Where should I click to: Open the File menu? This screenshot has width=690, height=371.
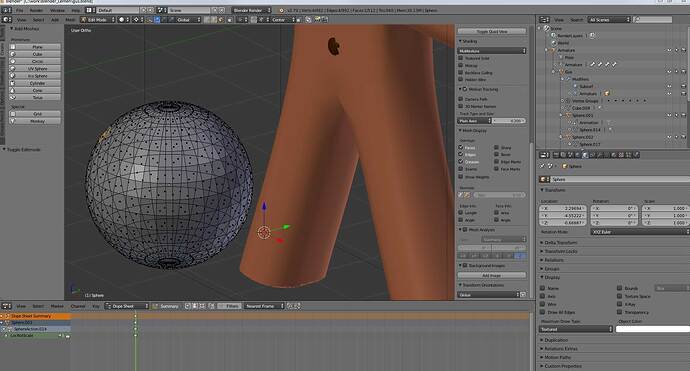tap(19, 10)
